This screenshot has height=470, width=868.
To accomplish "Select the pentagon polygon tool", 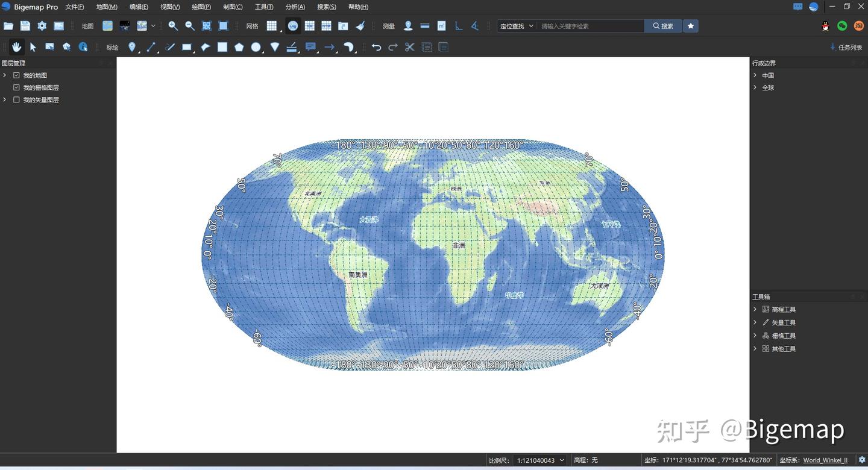I will click(239, 47).
